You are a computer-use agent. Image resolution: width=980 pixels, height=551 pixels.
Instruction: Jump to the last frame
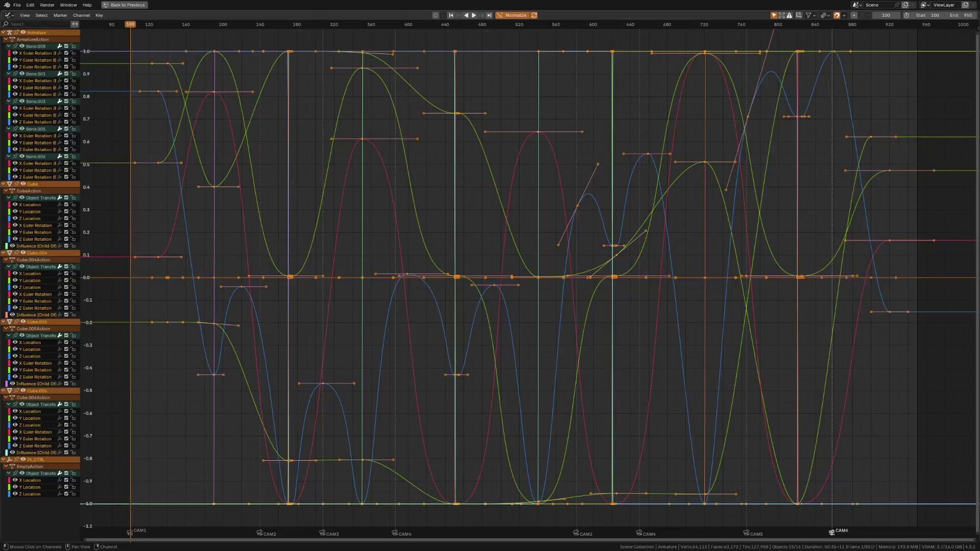[489, 15]
